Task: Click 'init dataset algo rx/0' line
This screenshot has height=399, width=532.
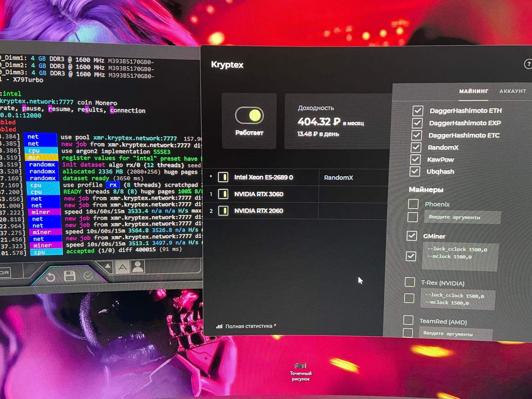Action: pyautogui.click(x=131, y=165)
